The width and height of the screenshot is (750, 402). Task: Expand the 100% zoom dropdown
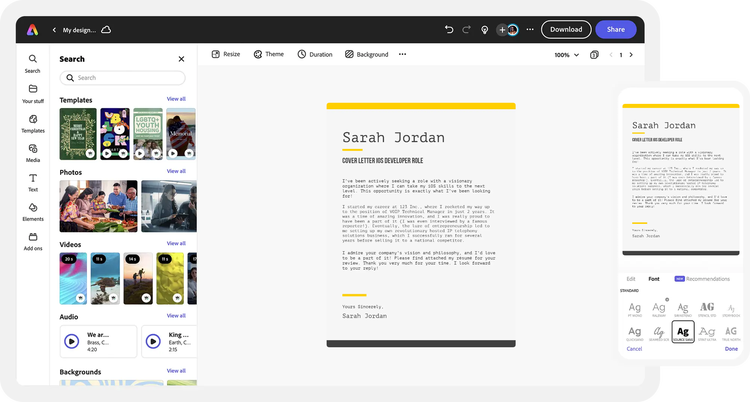pos(567,55)
